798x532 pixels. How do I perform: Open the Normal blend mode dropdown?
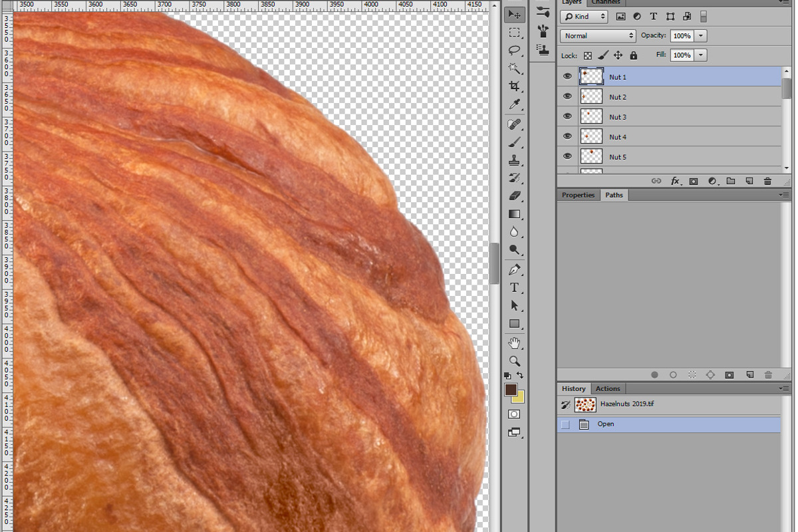pyautogui.click(x=598, y=36)
